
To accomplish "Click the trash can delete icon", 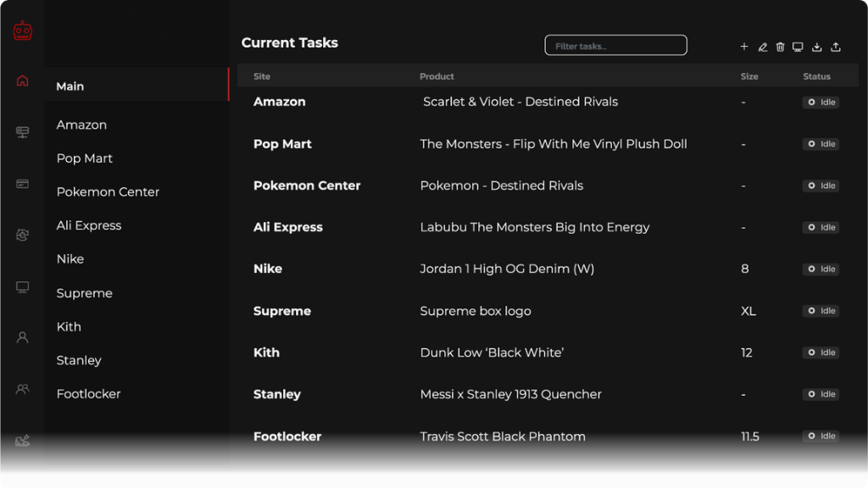I will (780, 47).
